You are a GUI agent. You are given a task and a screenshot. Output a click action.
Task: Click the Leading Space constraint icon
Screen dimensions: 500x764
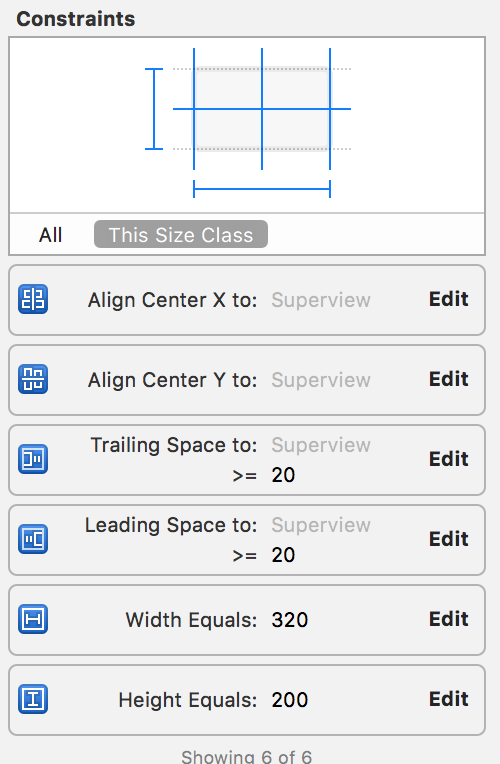click(x=33, y=539)
